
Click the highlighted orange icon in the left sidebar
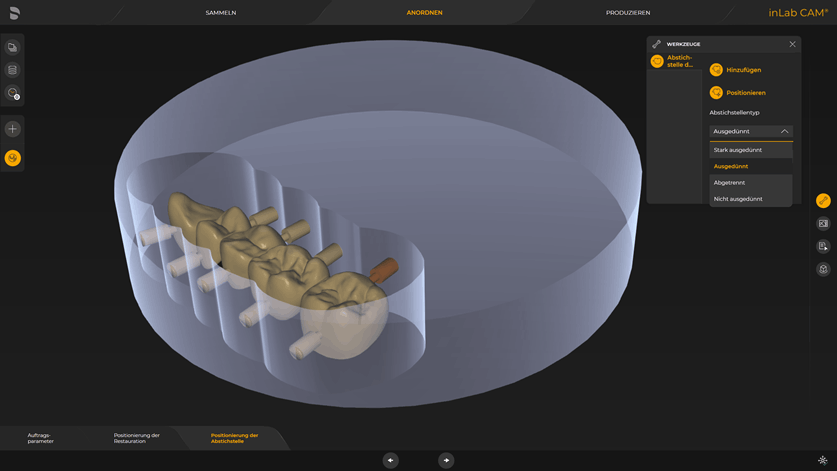tap(13, 158)
